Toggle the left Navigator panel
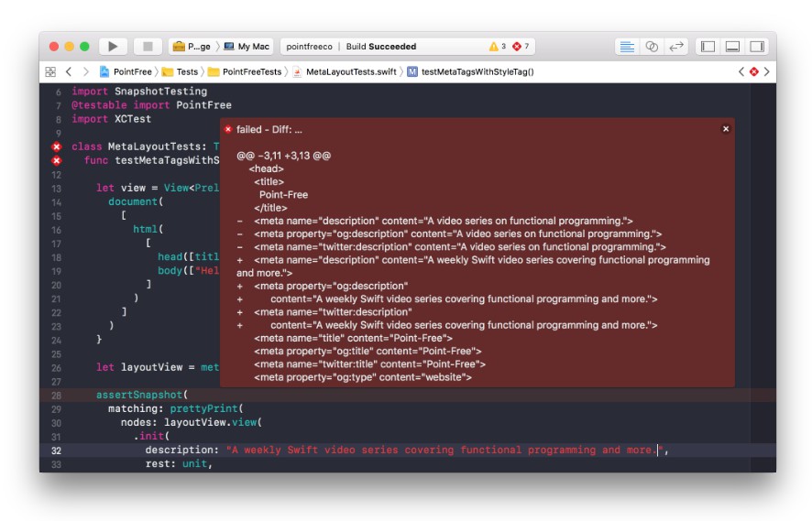812x521 pixels. coord(708,46)
